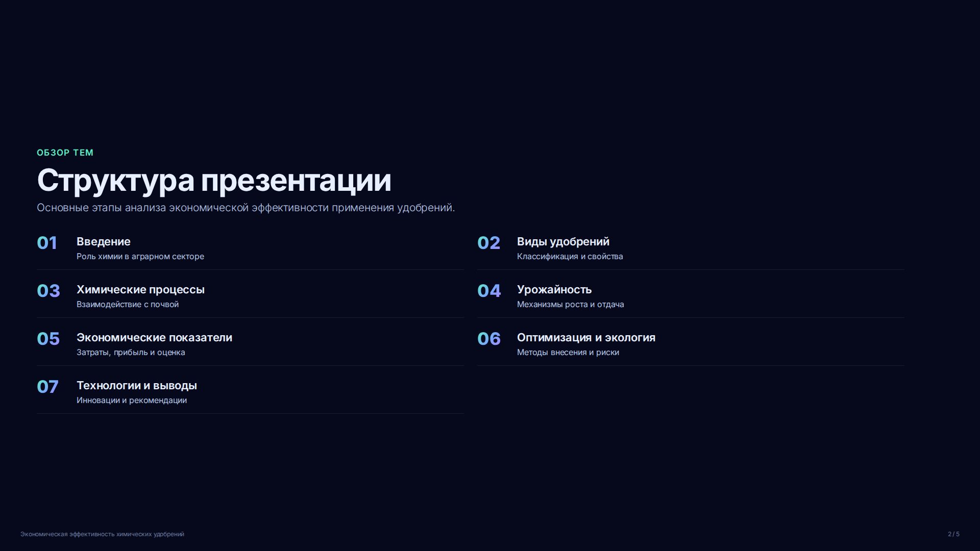980x551 pixels.
Task: Open the 'Урожайность' section title
Action: click(554, 290)
